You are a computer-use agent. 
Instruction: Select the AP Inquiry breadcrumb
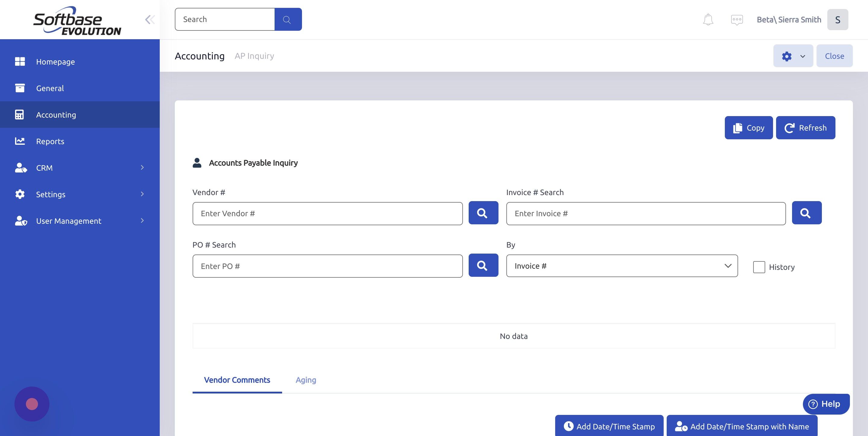[x=254, y=56]
